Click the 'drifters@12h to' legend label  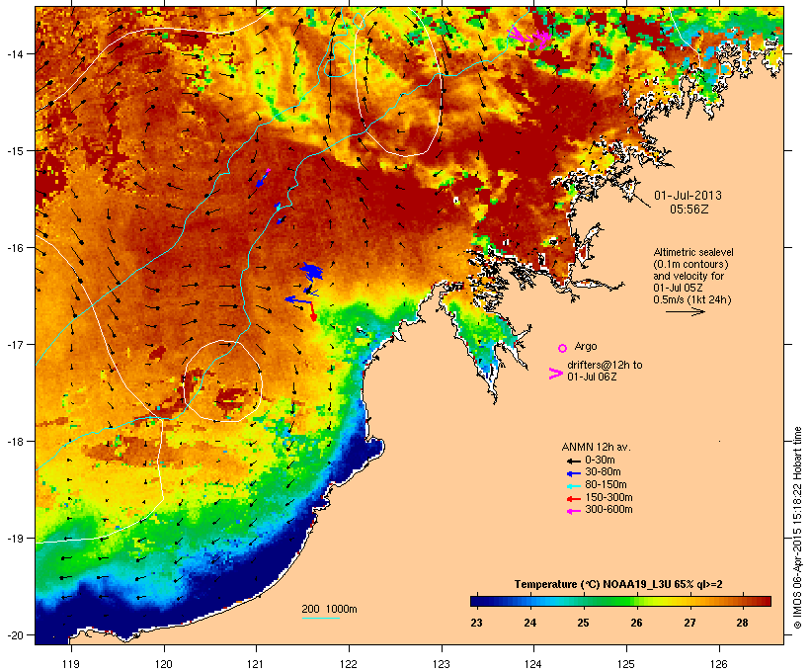pos(605,365)
